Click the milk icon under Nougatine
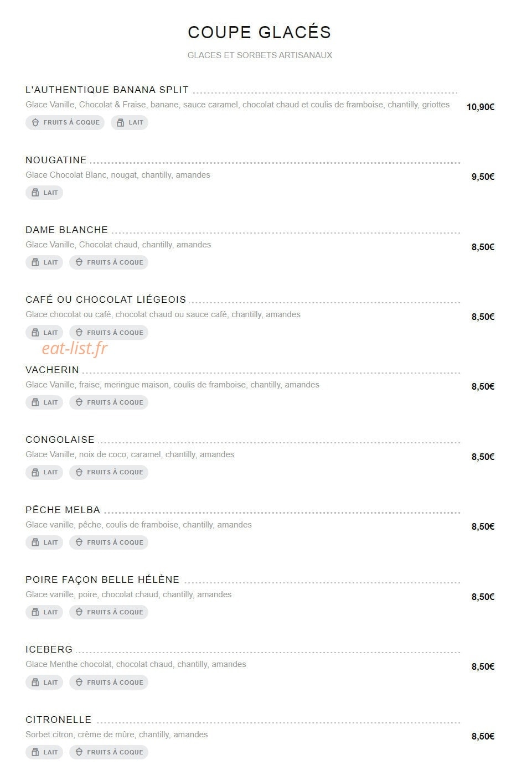 35,193
